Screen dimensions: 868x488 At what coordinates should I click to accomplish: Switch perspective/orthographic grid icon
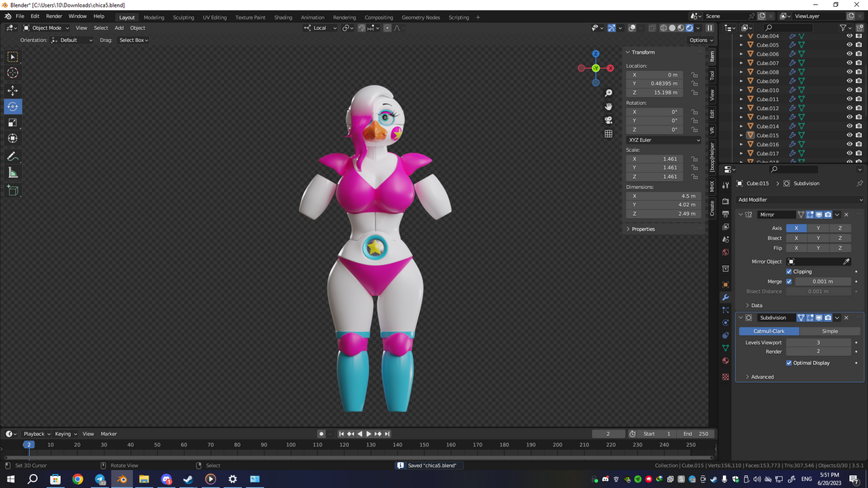click(x=609, y=134)
